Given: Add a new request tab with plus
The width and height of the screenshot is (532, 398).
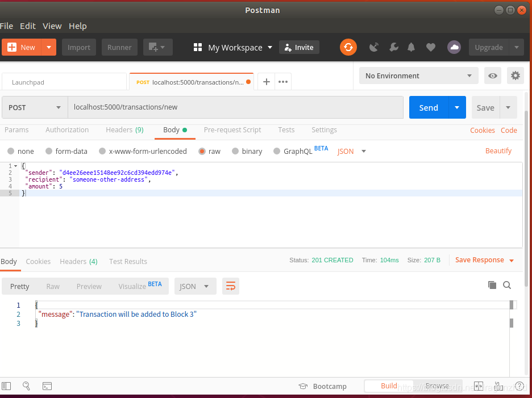Looking at the screenshot, I should tap(267, 82).
